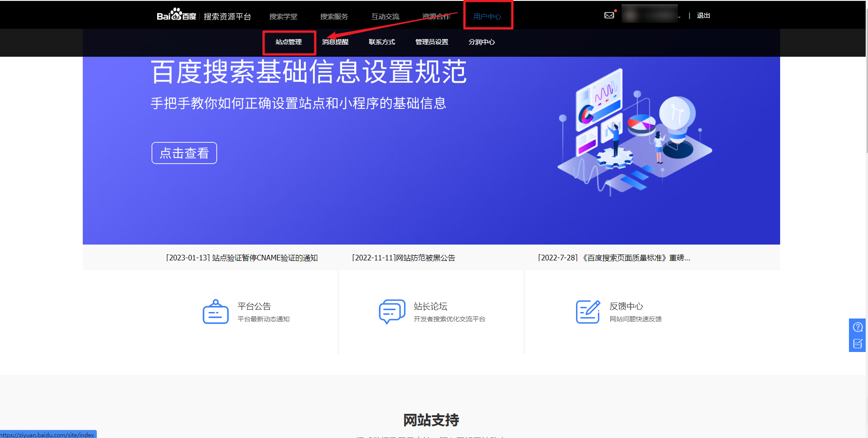
Task: Click 网站问题快速反馈 subtitle
Action: click(636, 319)
